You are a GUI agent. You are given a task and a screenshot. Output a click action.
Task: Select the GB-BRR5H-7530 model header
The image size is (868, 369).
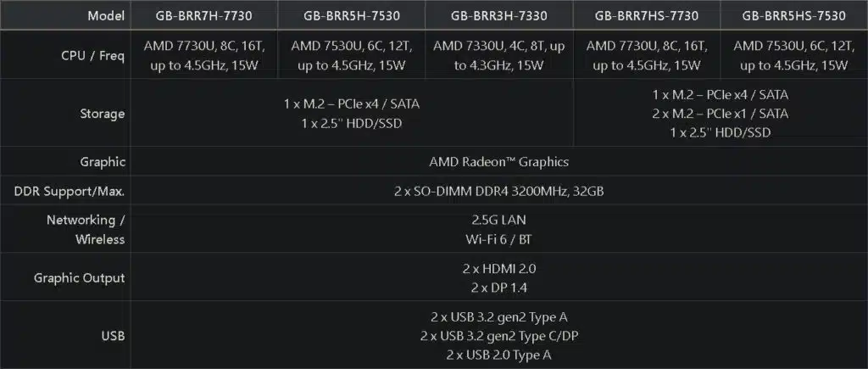[352, 15]
